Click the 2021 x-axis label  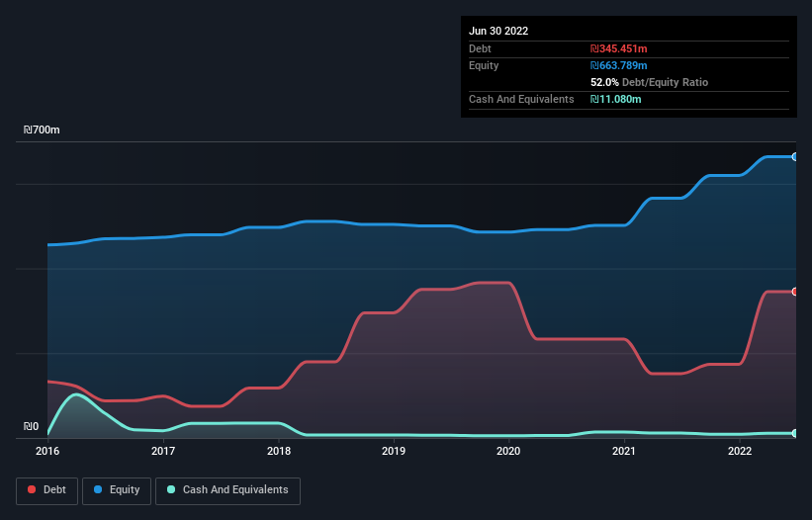[624, 451]
